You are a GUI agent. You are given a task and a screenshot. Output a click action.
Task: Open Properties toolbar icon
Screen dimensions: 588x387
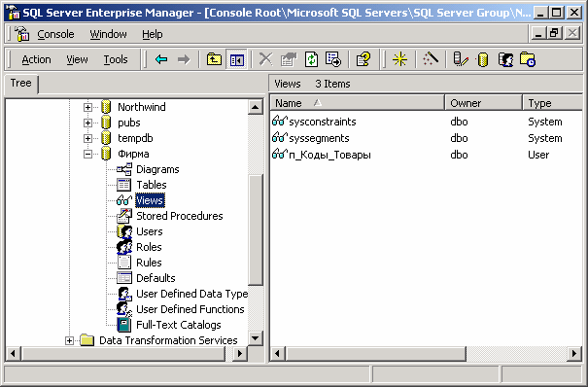[x=289, y=59]
